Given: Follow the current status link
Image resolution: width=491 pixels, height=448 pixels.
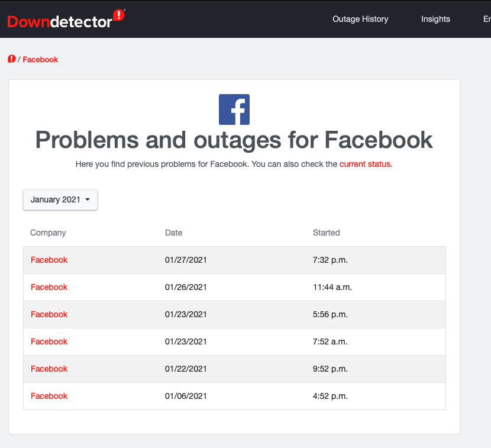Looking at the screenshot, I should click(x=365, y=164).
